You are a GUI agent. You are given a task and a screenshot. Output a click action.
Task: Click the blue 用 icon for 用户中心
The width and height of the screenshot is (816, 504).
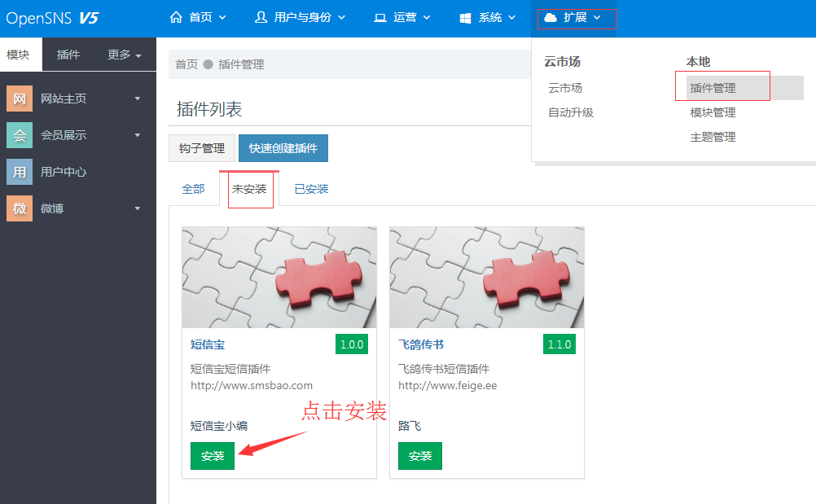coord(20,172)
